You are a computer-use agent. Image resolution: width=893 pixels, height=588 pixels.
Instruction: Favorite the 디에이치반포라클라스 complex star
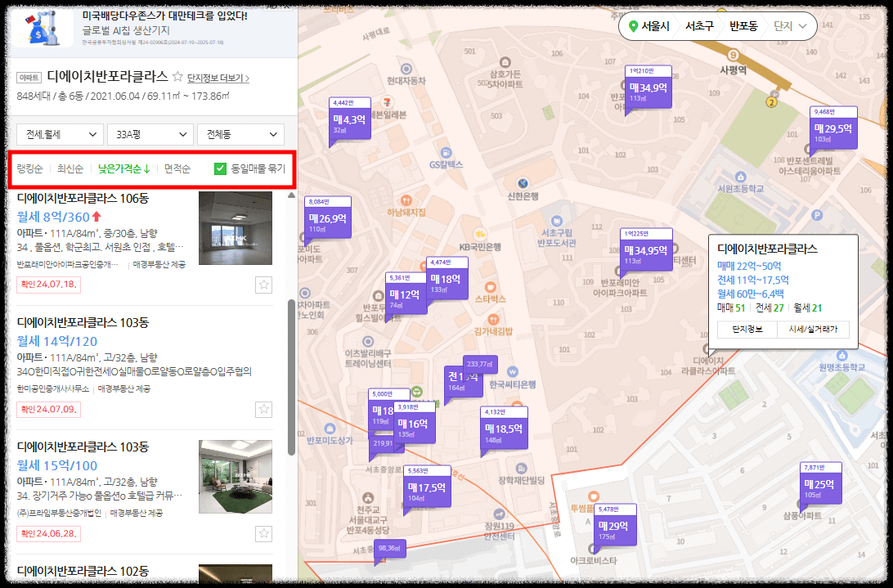pyautogui.click(x=177, y=76)
